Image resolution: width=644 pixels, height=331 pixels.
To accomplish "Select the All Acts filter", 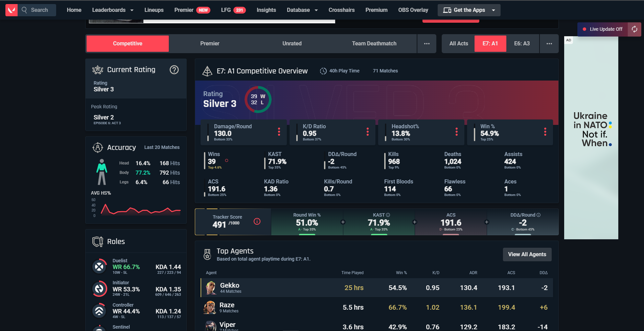I will tap(459, 44).
